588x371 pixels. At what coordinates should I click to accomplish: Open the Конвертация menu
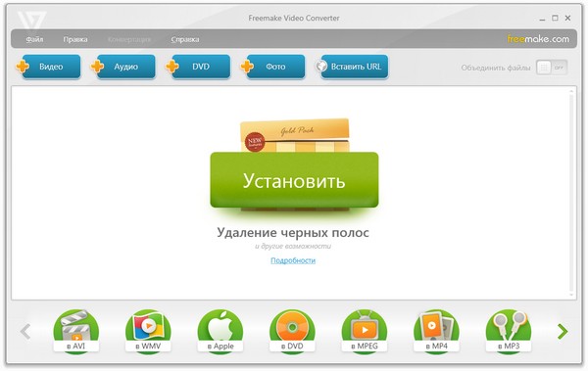tap(129, 39)
